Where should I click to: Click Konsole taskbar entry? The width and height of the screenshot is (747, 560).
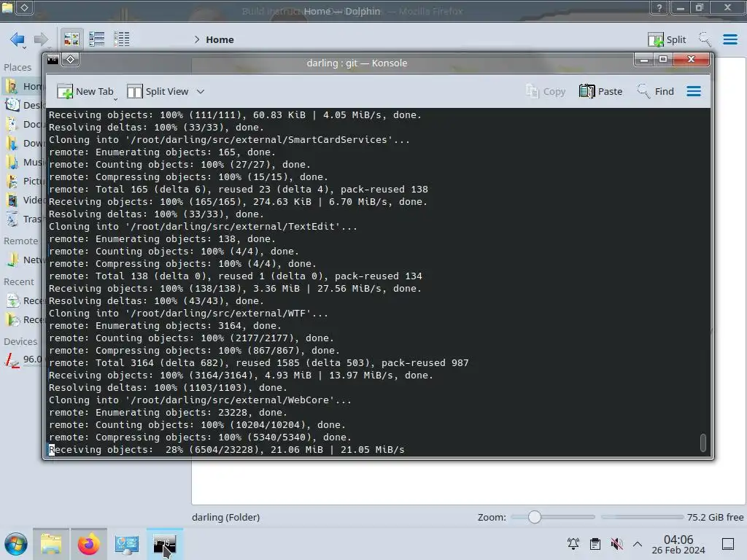(x=164, y=544)
